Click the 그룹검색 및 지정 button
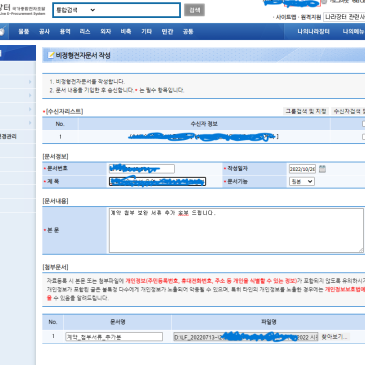Viewport: 365px width, 365px height. (306, 111)
